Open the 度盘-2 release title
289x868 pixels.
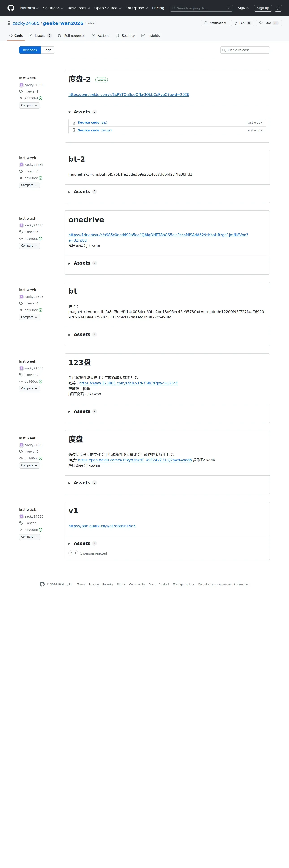coord(79,79)
